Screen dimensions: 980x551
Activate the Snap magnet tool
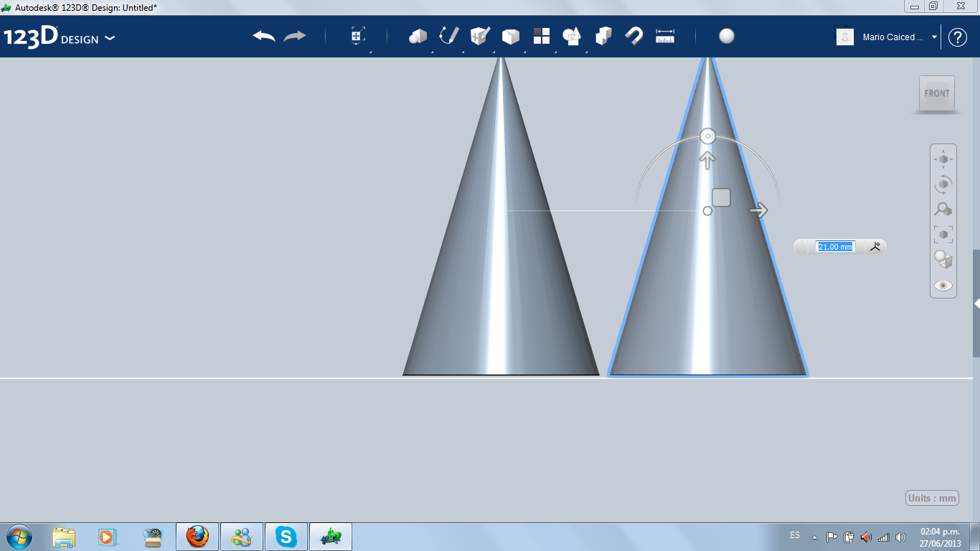tap(634, 36)
